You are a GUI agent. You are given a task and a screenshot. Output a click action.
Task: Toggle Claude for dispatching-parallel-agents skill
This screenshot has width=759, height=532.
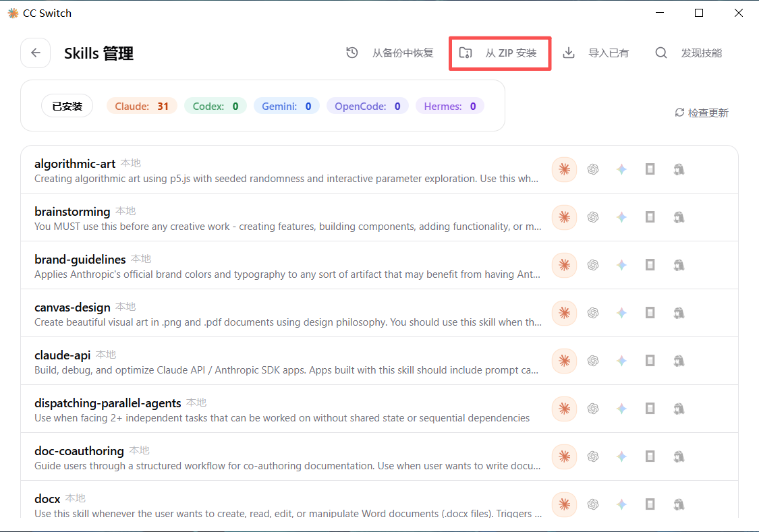(x=565, y=409)
